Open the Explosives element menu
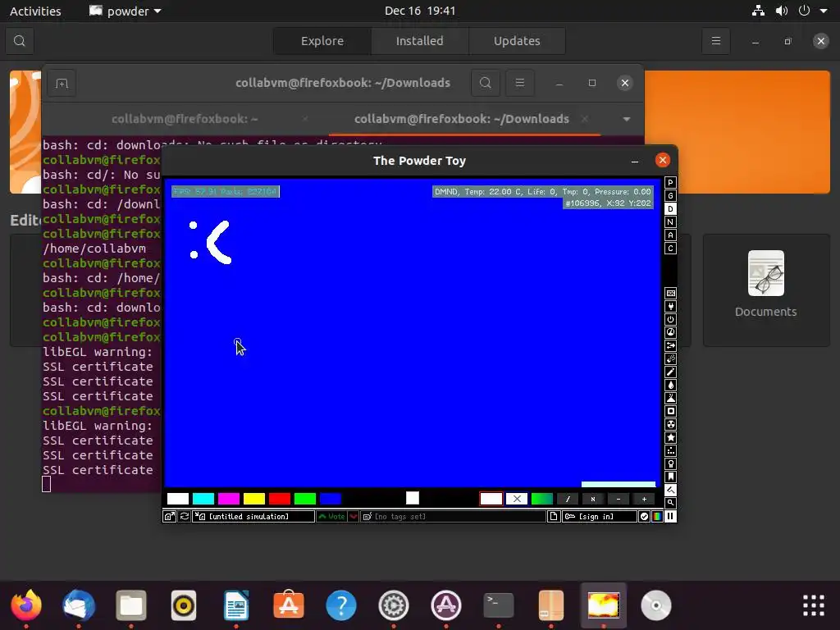 click(670, 359)
